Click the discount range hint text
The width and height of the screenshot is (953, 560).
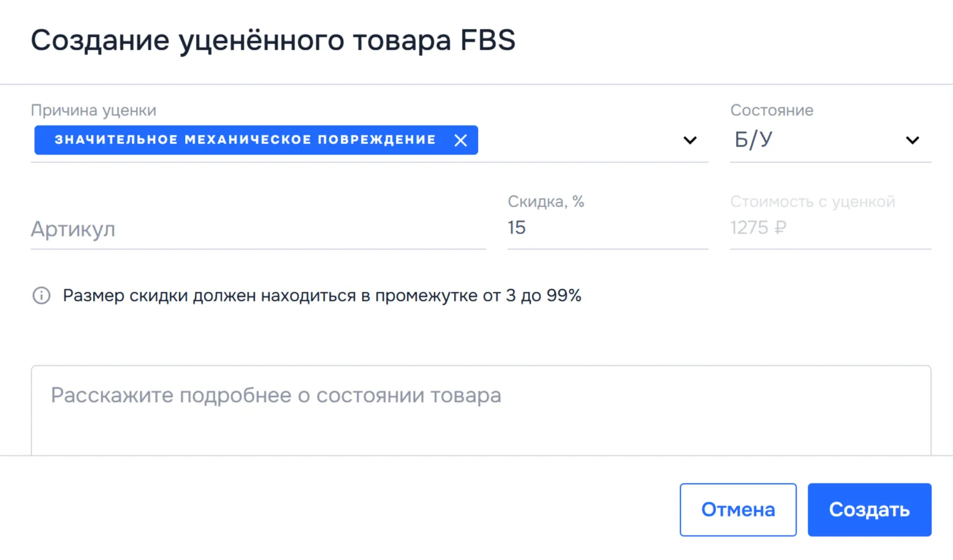point(322,296)
